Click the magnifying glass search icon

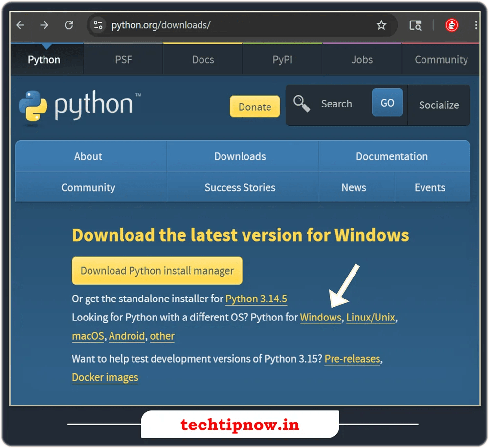click(301, 104)
